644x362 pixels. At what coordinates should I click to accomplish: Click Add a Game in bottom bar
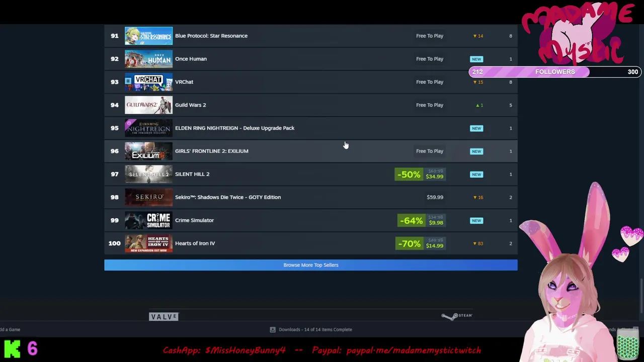tap(10, 329)
